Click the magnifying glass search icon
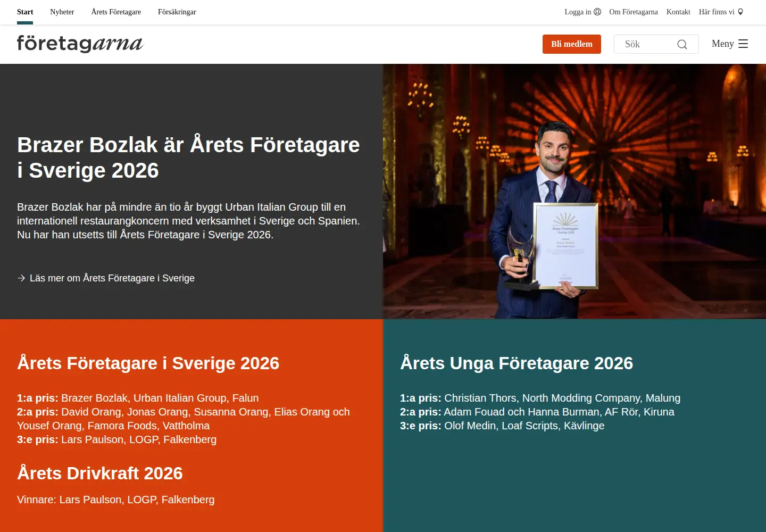766x532 pixels. pos(682,44)
